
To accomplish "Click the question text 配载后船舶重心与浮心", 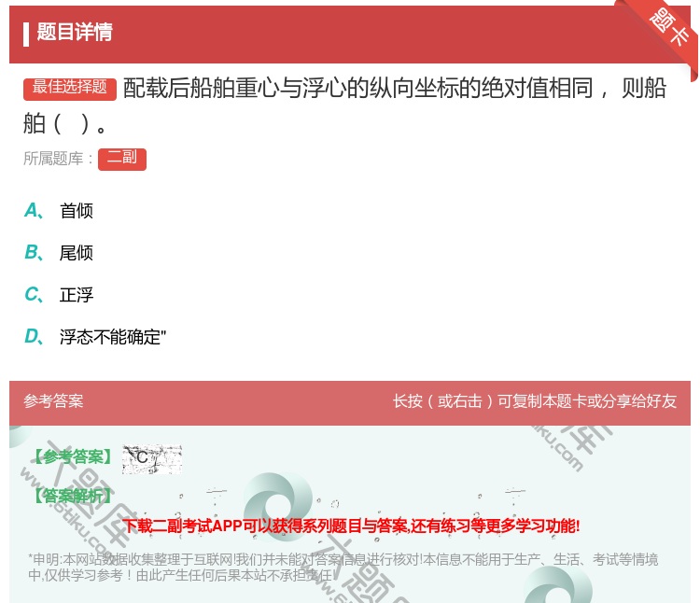I will [x=344, y=105].
